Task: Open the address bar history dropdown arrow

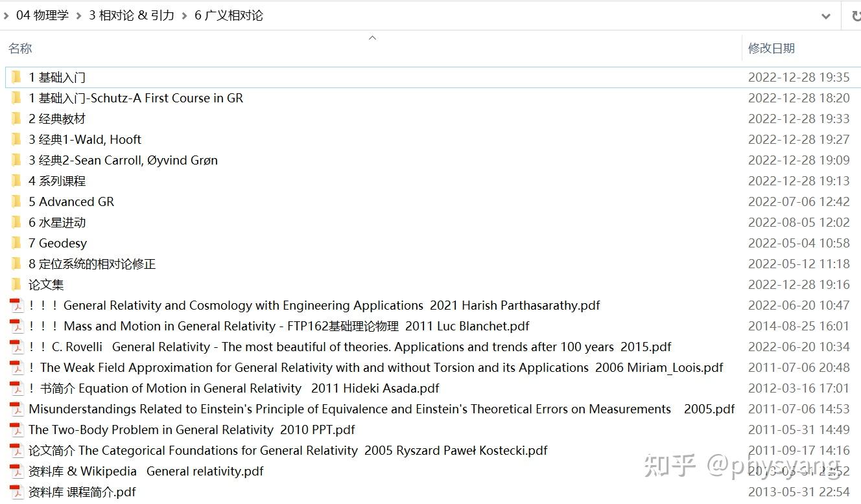Action: pos(826,16)
